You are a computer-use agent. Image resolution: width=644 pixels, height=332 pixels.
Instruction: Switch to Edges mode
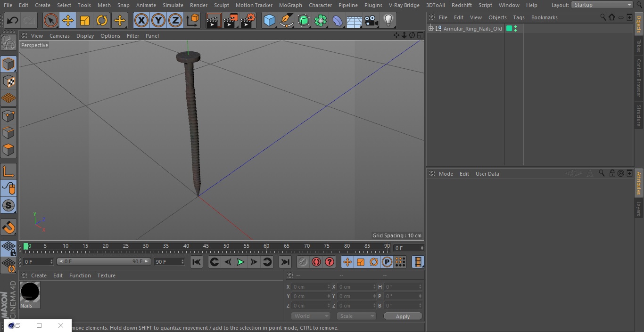(8, 133)
